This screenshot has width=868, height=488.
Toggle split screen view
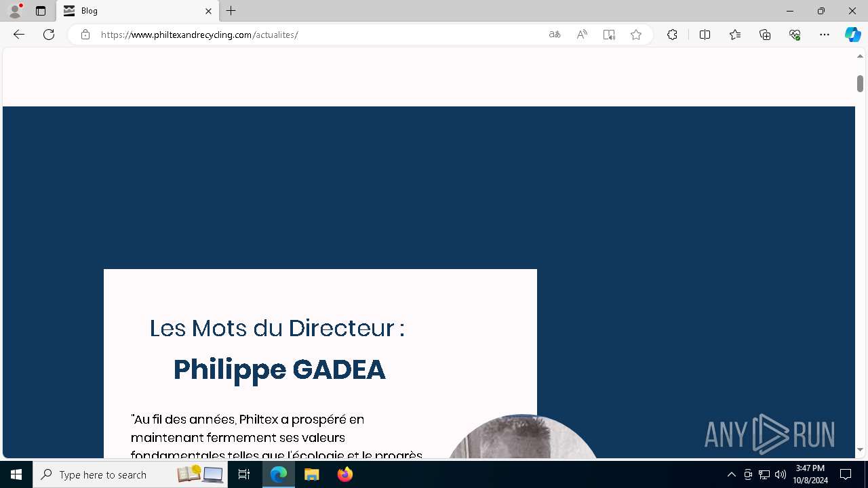[705, 35]
